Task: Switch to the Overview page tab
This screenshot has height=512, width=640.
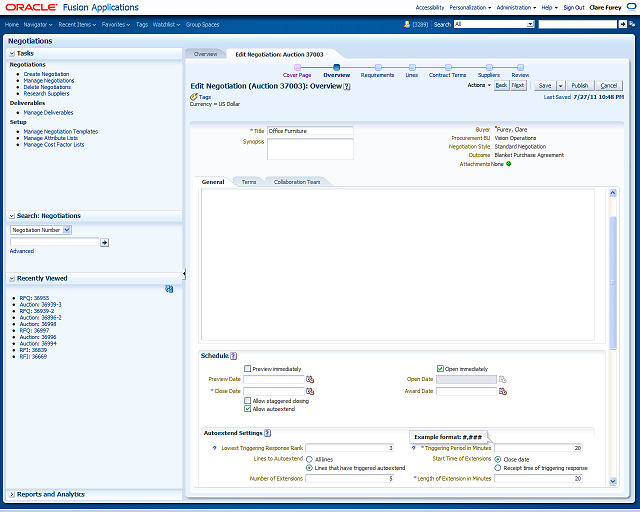Action: 205,54
